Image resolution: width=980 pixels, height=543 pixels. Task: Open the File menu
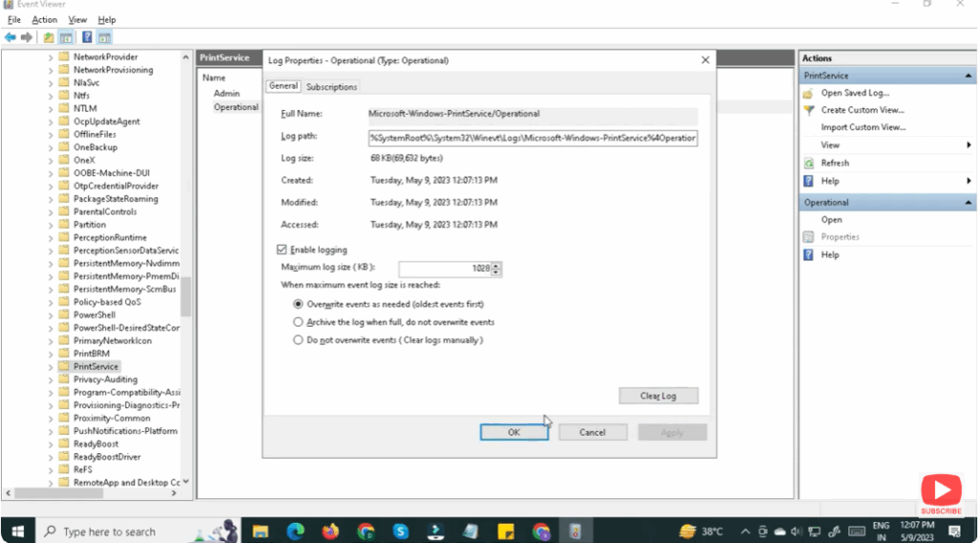(x=13, y=20)
